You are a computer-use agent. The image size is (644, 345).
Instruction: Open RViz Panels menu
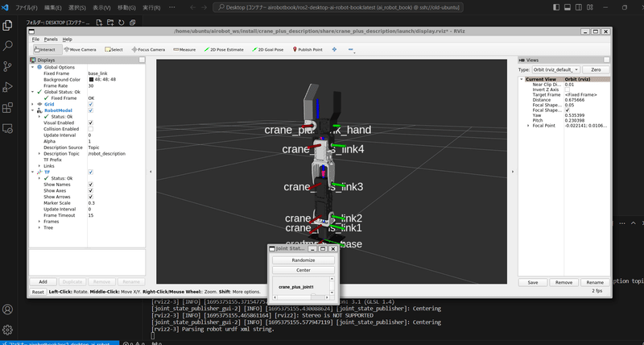click(x=51, y=39)
